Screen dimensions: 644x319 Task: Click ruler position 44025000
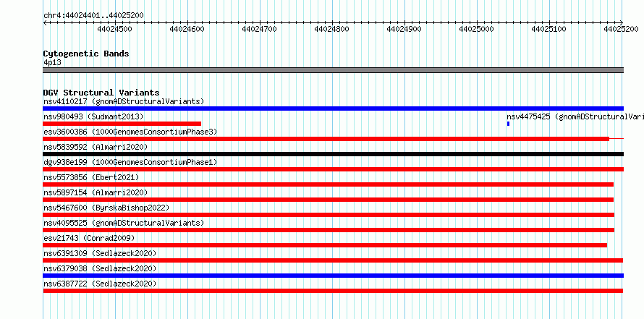pos(477,29)
